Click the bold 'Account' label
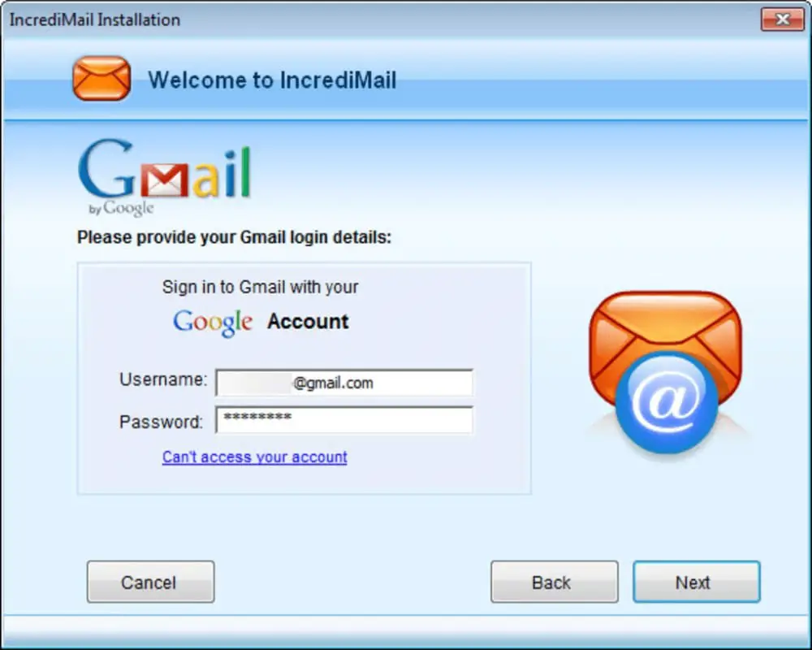 pos(308,322)
